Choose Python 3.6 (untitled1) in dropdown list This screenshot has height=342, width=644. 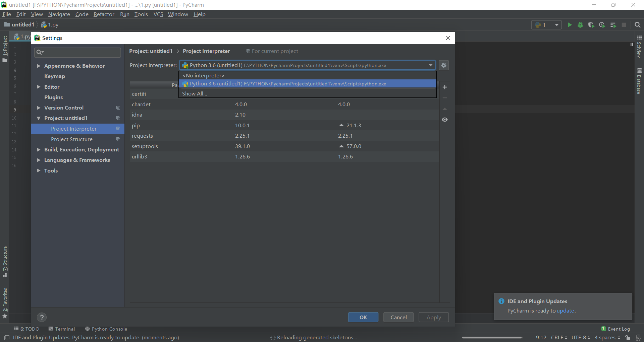click(x=308, y=84)
